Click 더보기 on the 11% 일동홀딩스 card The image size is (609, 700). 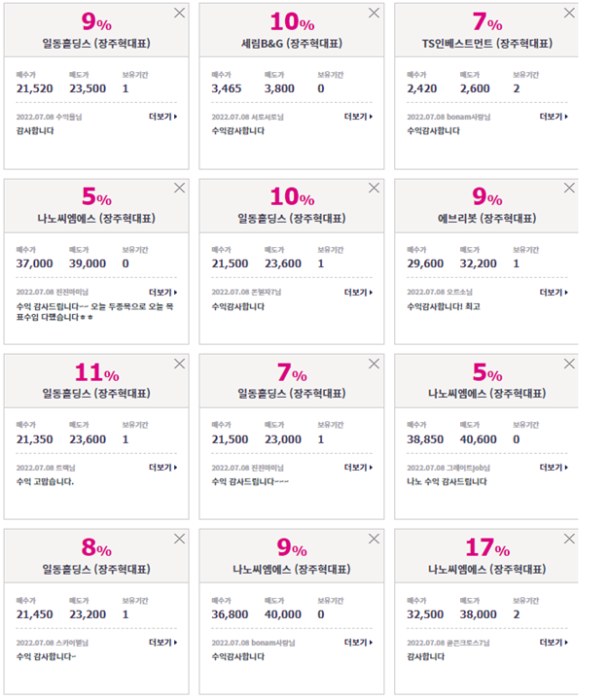point(163,468)
